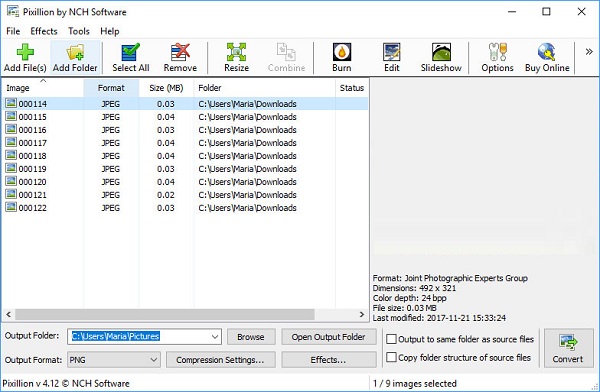
Task: Click the file name text 000116
Action: [x=33, y=130]
